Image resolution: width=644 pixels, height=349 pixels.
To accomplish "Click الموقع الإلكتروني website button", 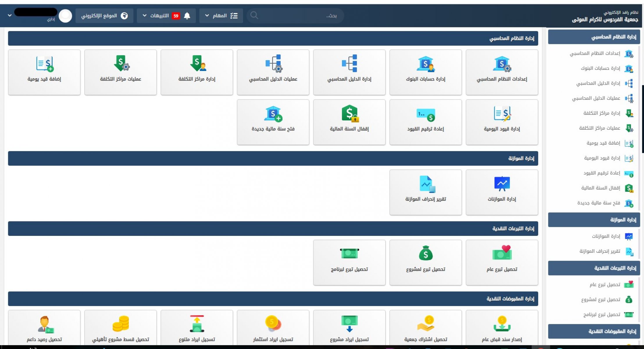I will 104,16.
